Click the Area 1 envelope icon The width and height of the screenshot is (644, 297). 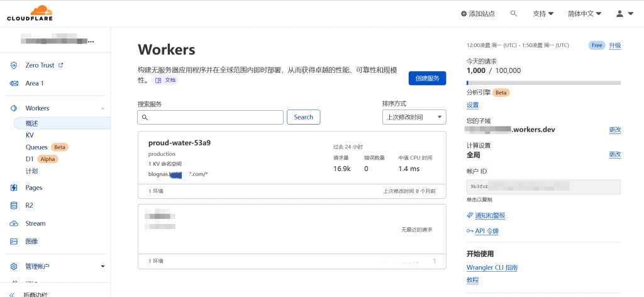click(x=14, y=84)
